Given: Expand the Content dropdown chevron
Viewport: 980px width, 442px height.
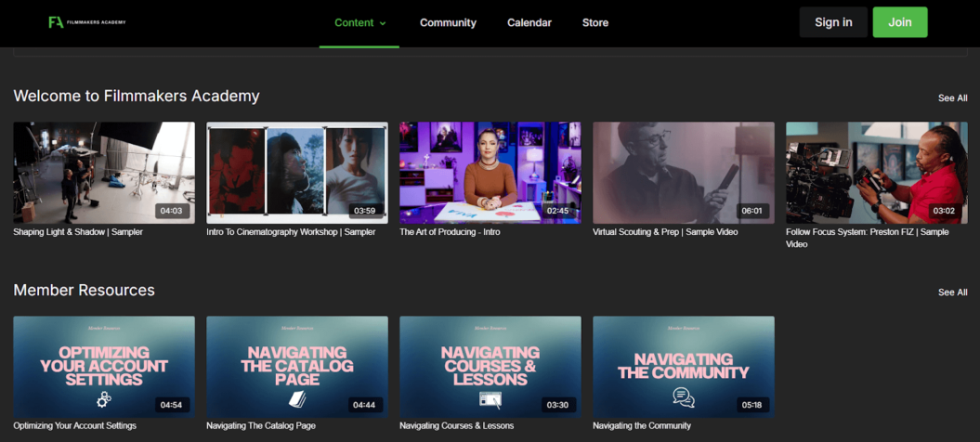Looking at the screenshot, I should pyautogui.click(x=383, y=23).
